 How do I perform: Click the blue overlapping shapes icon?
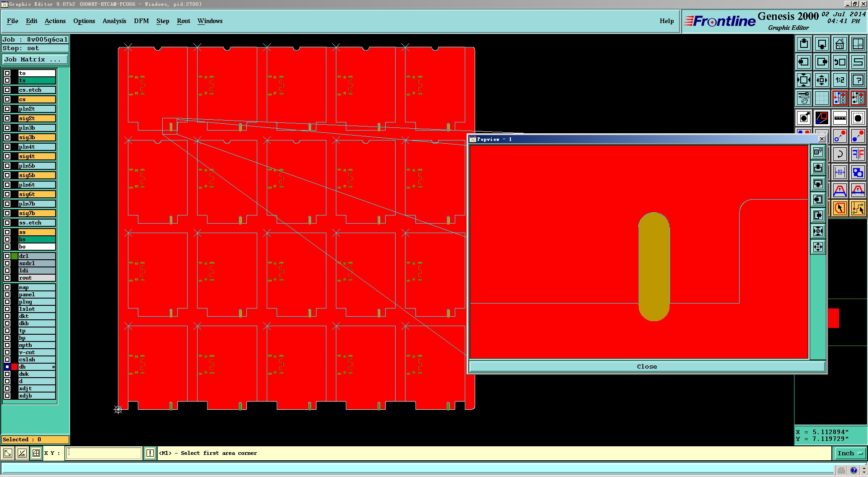click(x=858, y=172)
